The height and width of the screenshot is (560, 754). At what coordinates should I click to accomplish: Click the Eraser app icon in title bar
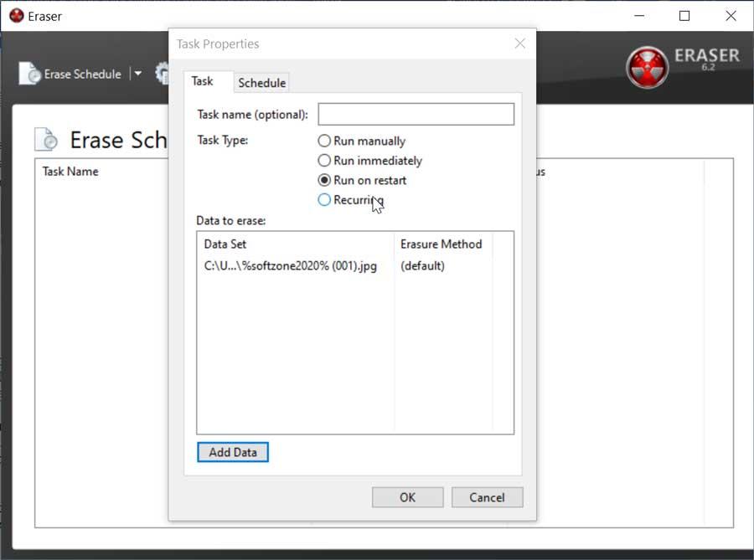[x=17, y=16]
